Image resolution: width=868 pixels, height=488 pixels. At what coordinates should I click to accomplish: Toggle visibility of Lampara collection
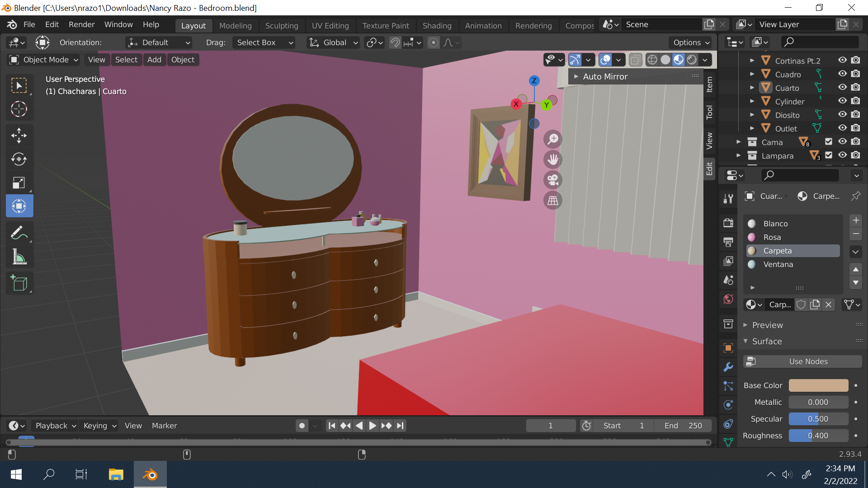point(842,155)
